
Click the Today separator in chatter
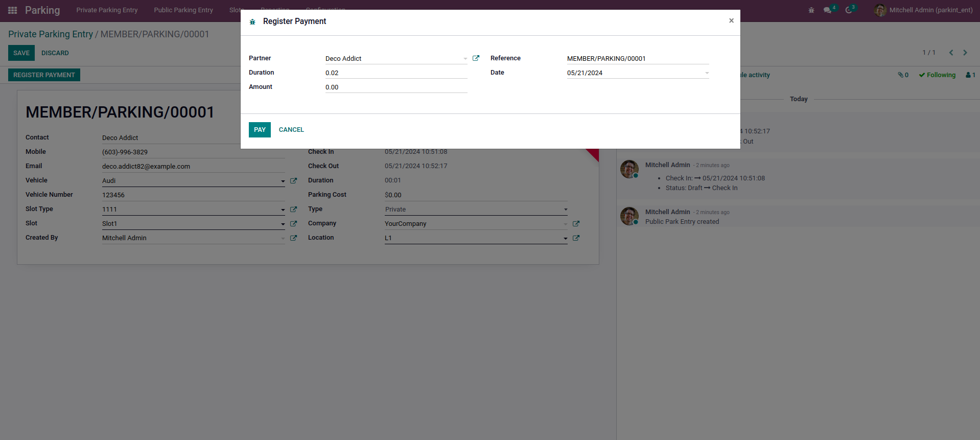coord(799,99)
